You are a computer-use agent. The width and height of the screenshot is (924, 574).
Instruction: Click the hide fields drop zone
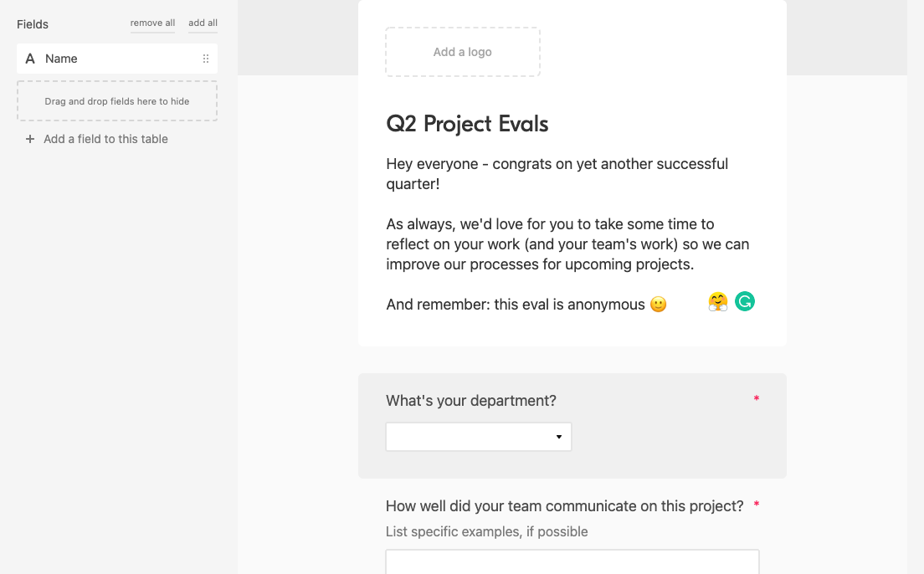(117, 101)
